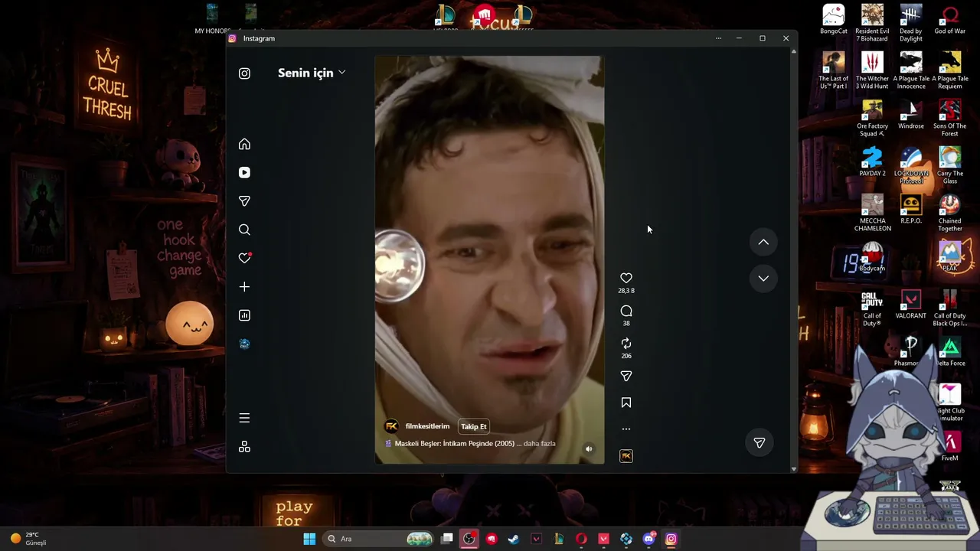Select The Witcher 3 Wild Hunt shortcut
980x551 pixels.
click(872, 71)
